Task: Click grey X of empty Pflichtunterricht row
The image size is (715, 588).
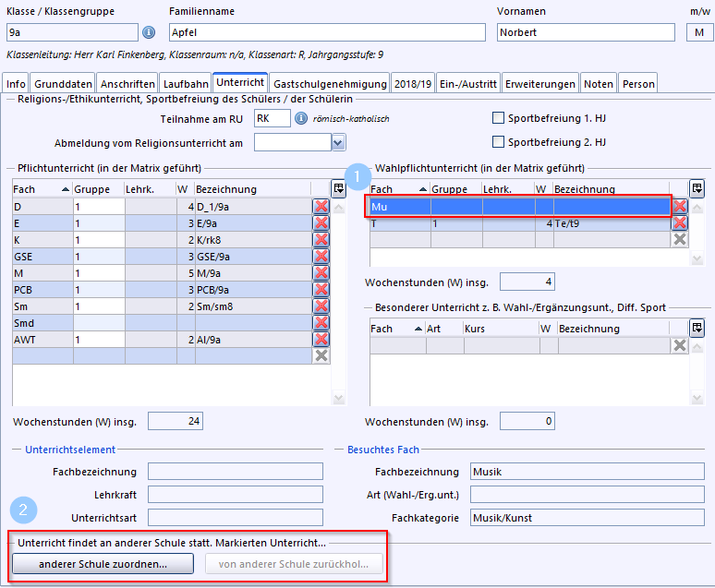Action: point(321,356)
